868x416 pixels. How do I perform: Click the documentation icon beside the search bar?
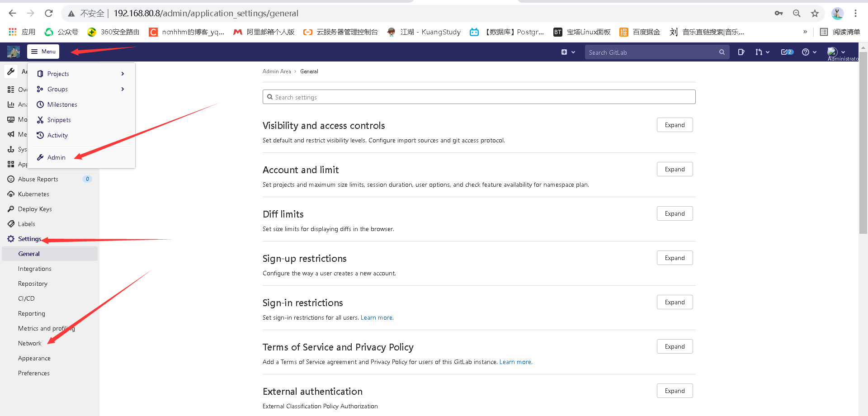pos(741,52)
